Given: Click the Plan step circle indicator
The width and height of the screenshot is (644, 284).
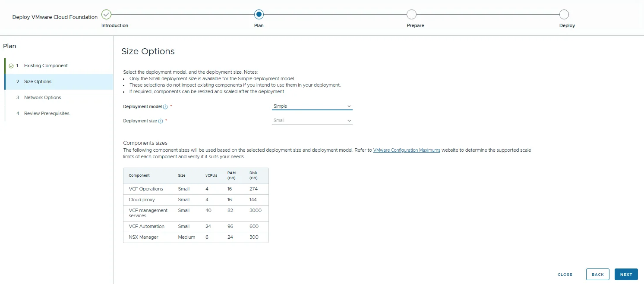Looking at the screenshot, I should point(259,15).
